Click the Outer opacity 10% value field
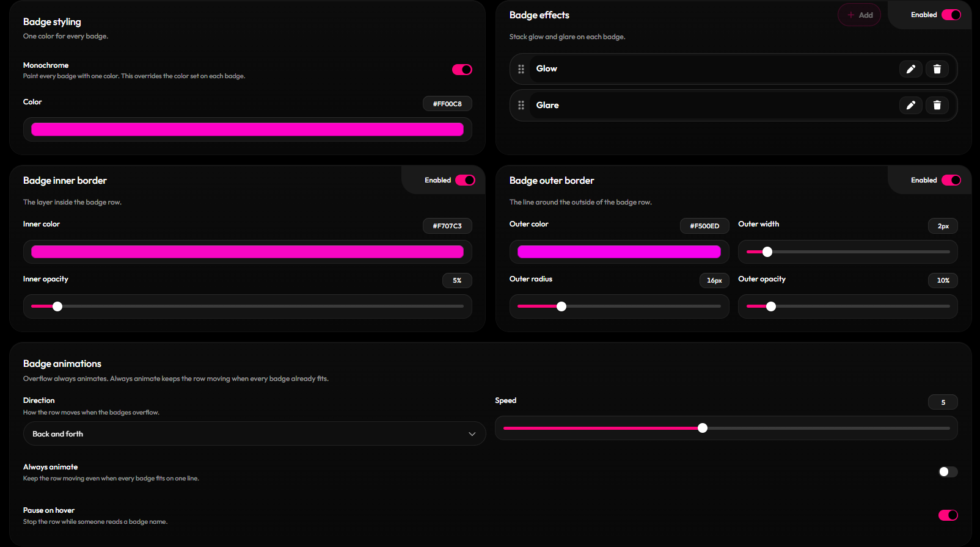The image size is (980, 547). pos(943,280)
